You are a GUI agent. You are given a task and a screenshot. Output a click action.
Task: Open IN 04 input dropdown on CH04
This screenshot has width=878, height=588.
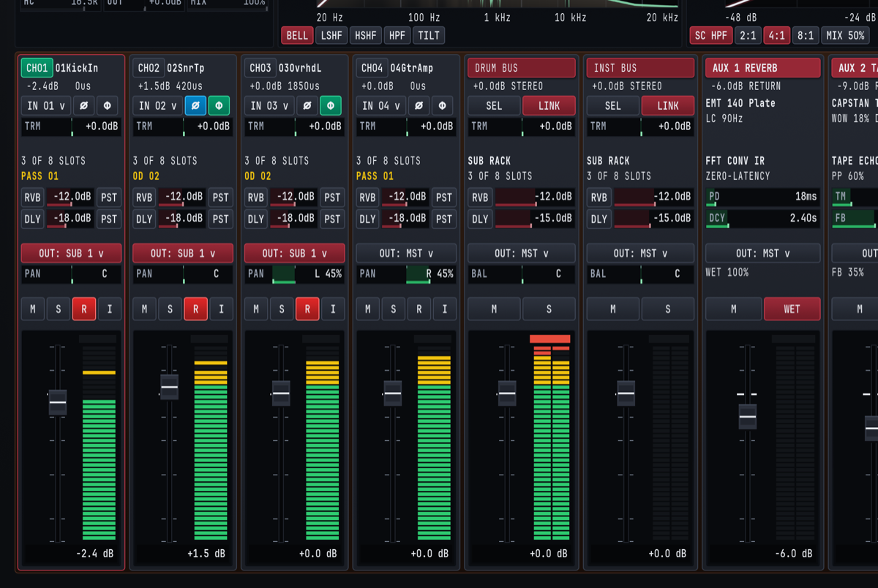tap(381, 105)
